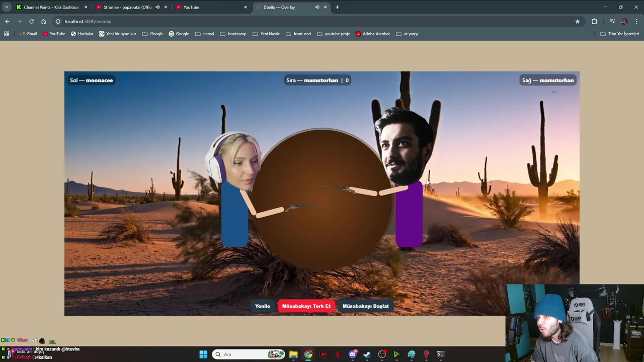Open a new browser tab
The width and height of the screenshot is (644, 362).
(x=337, y=7)
